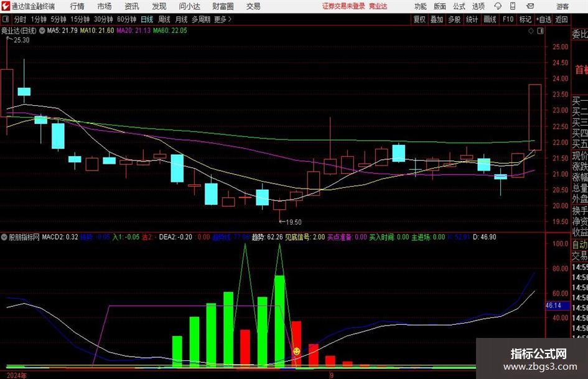Click the 2024年 date axis label
Image resolution: width=588 pixels, height=379 pixels.
[17, 375]
